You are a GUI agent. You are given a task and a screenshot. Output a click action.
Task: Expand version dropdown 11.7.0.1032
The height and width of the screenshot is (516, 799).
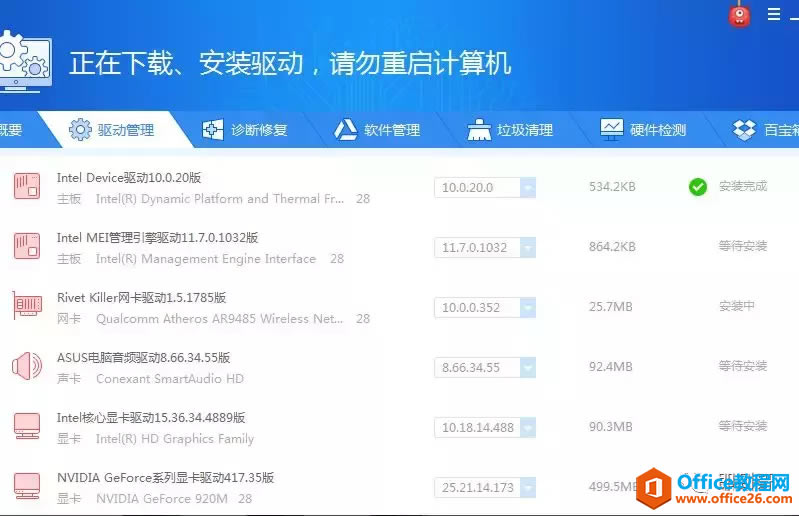528,248
